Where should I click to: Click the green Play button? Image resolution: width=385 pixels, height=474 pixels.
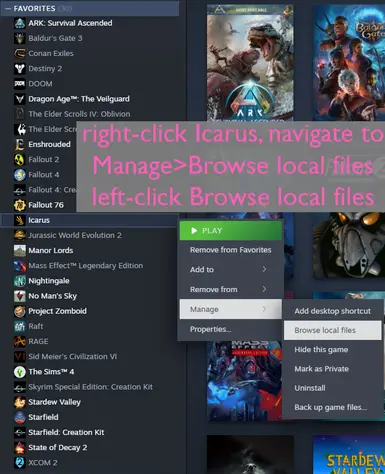[x=231, y=231]
